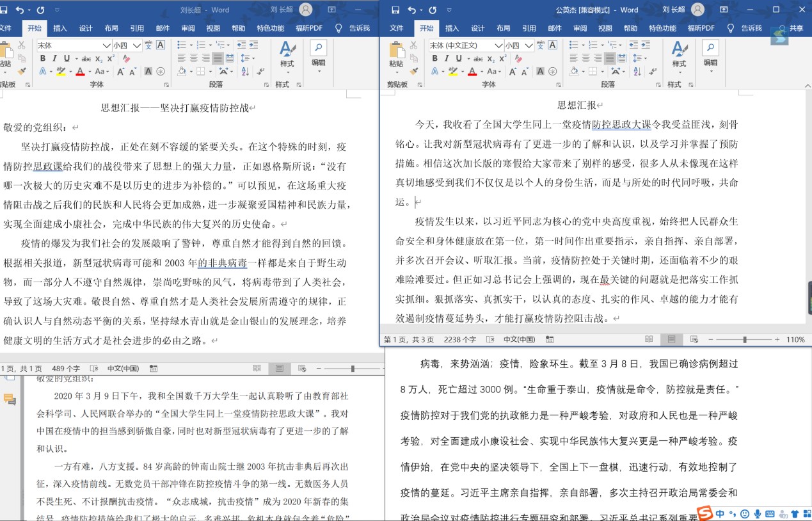Click the 编辑 search icon in 公英杰 window
Screen dimensions: 812x521
pos(710,48)
